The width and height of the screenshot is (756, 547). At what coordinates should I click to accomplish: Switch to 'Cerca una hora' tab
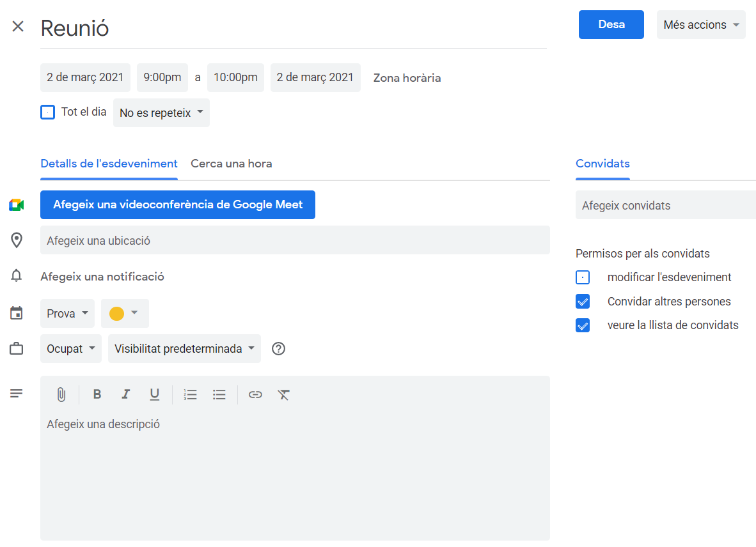coord(232,164)
